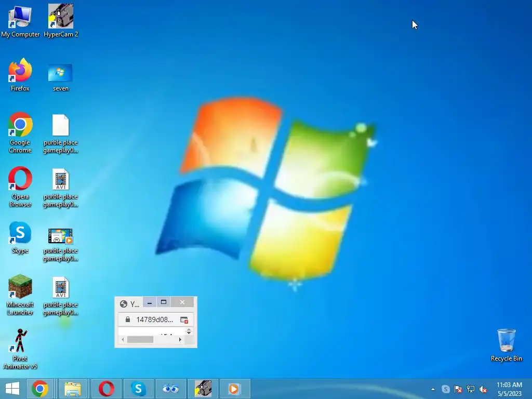Image resolution: width=532 pixels, height=399 pixels.
Task: Click the vertical scroll down arrow
Action: click(189, 333)
